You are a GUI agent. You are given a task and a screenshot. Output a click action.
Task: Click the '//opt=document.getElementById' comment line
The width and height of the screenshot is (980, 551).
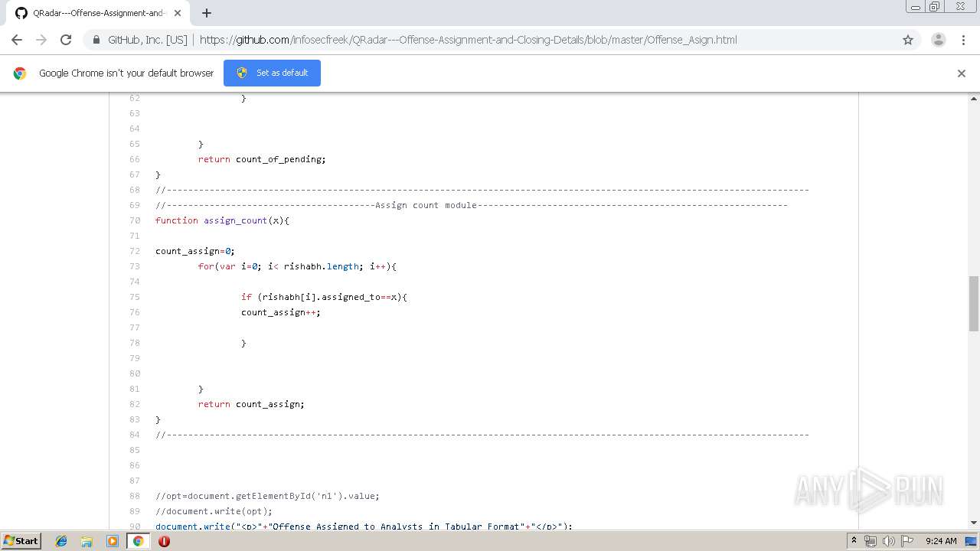pyautogui.click(x=267, y=496)
